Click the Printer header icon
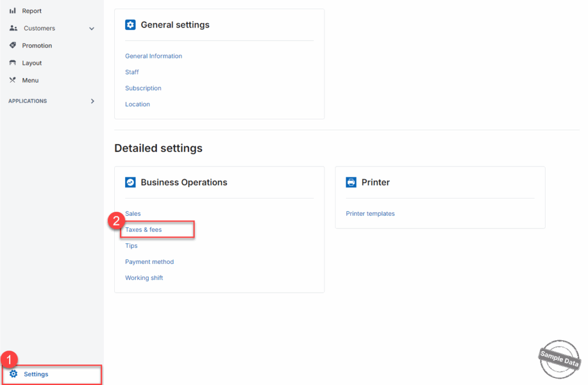Screen dimensions: 588x385 click(x=351, y=182)
